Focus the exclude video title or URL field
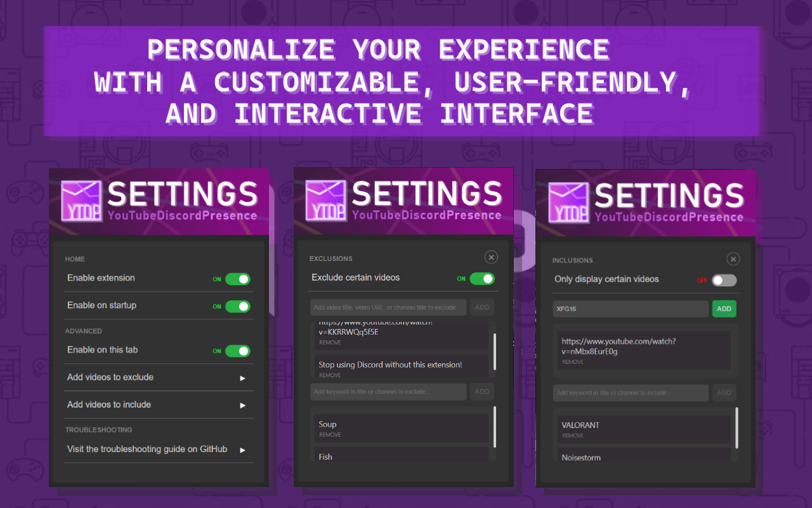The width and height of the screenshot is (812, 508). click(388, 307)
